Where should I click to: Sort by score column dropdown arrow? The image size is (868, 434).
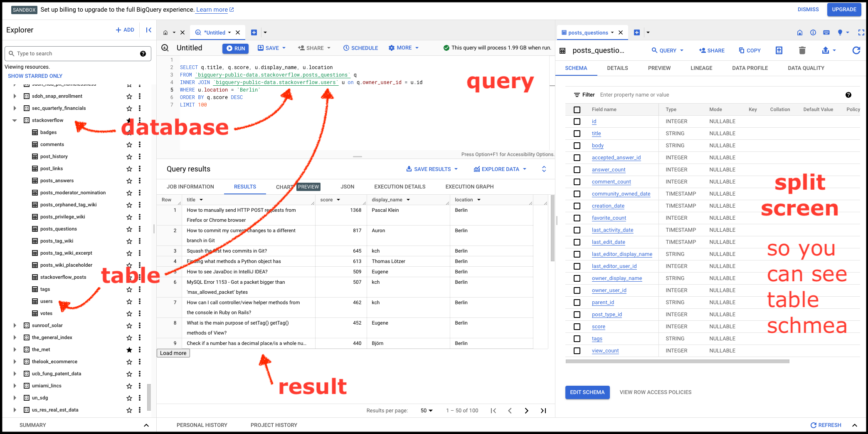coord(338,200)
